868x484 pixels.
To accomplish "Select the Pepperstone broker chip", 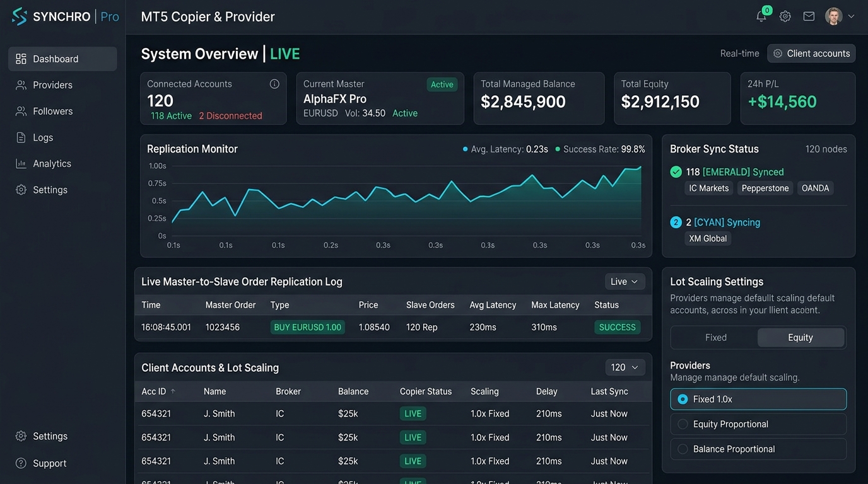I will (x=765, y=188).
